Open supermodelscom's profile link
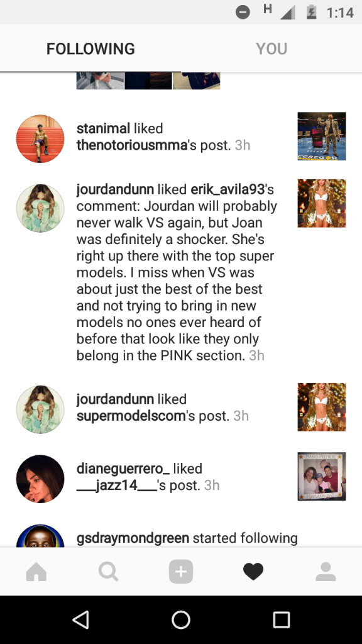The image size is (362, 644). point(131,416)
